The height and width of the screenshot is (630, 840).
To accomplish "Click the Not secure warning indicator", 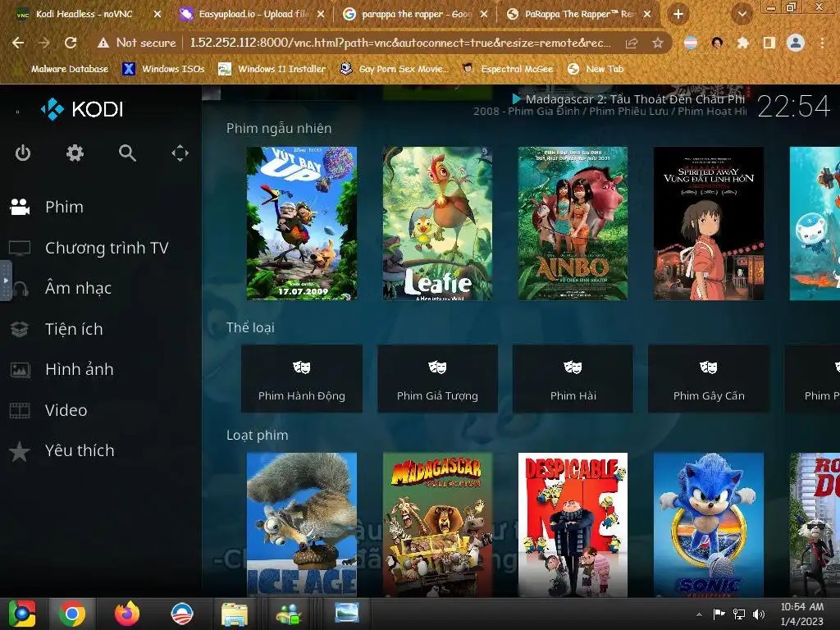I will (x=137, y=43).
